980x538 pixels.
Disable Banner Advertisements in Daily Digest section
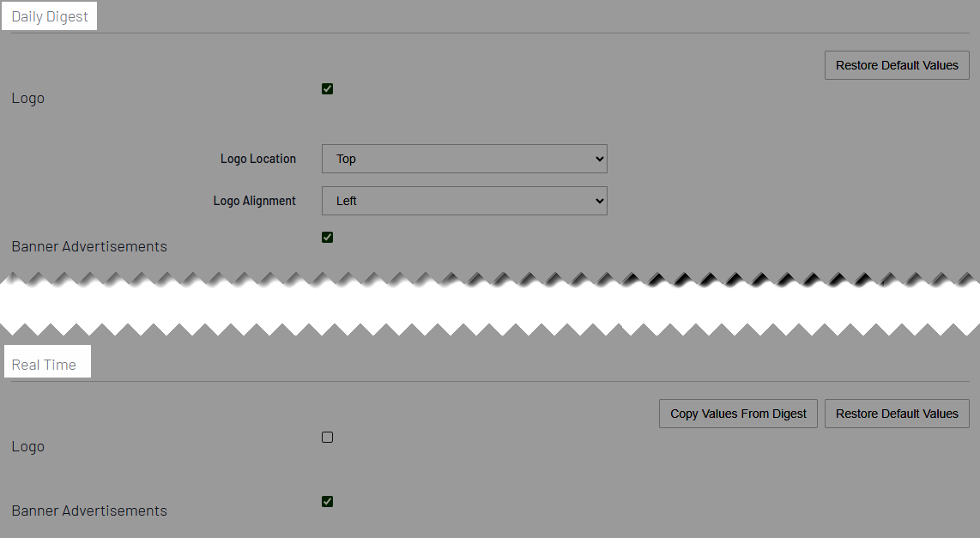click(x=327, y=237)
